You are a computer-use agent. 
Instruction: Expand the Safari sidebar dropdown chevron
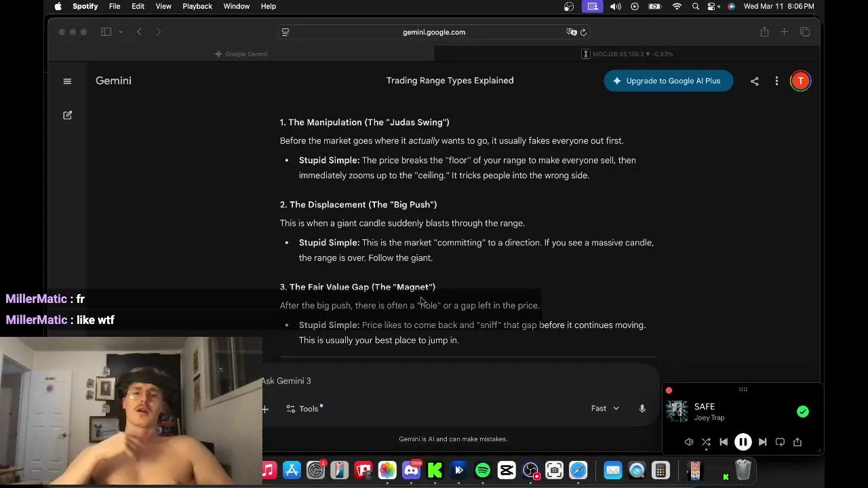(x=121, y=32)
